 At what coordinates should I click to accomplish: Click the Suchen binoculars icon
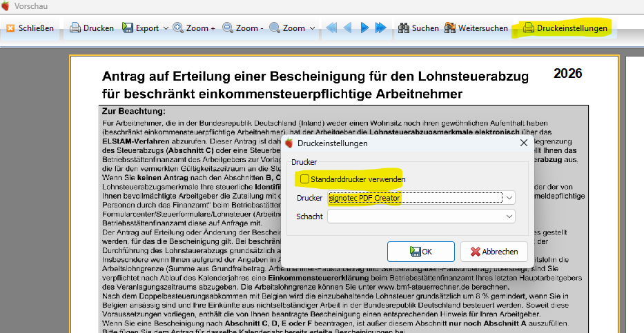[404, 28]
